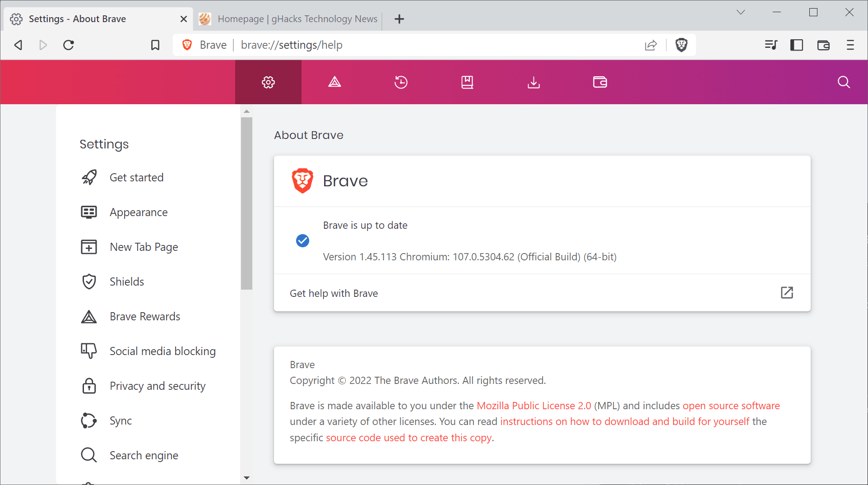The height and width of the screenshot is (485, 868).
Task: Open Appearance settings section
Action: pos(139,212)
